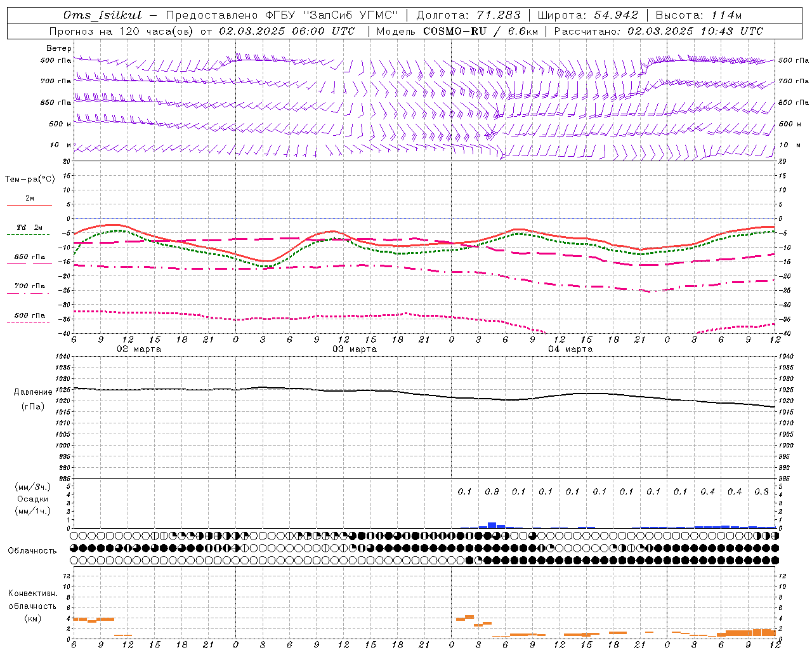Click the 0.3 precipitation amount
The image size is (812, 650).
click(x=761, y=491)
